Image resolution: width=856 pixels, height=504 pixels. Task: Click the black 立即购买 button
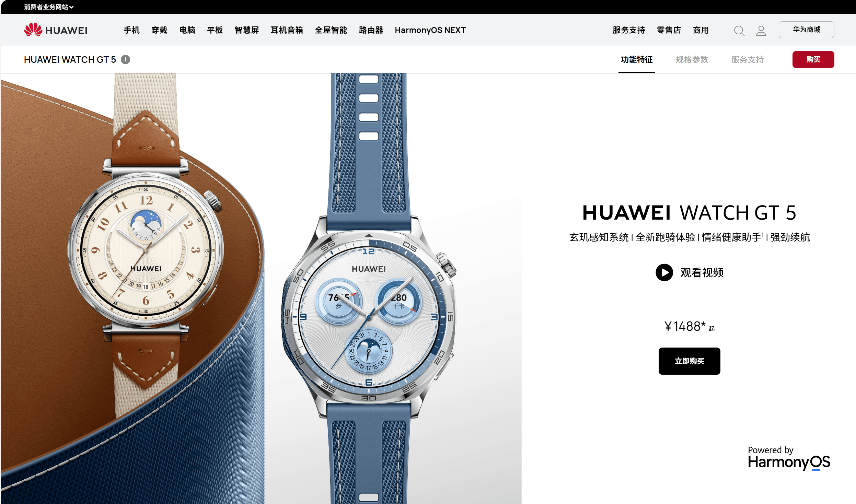[689, 361]
